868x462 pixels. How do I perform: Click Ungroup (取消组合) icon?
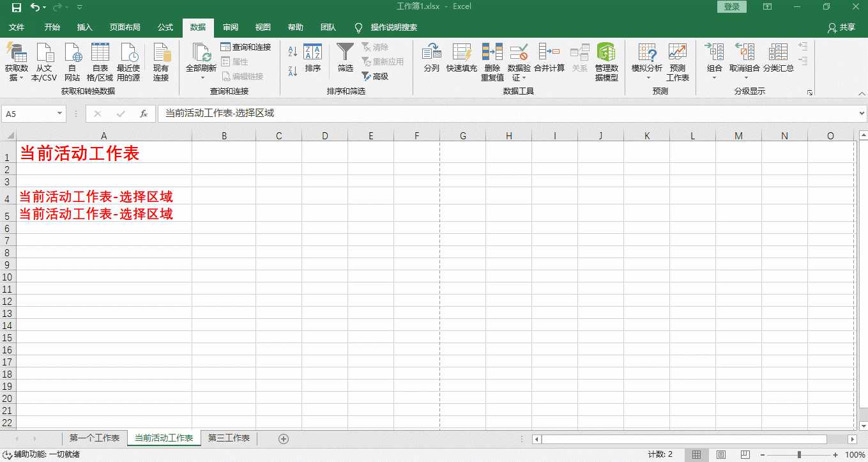point(745,53)
